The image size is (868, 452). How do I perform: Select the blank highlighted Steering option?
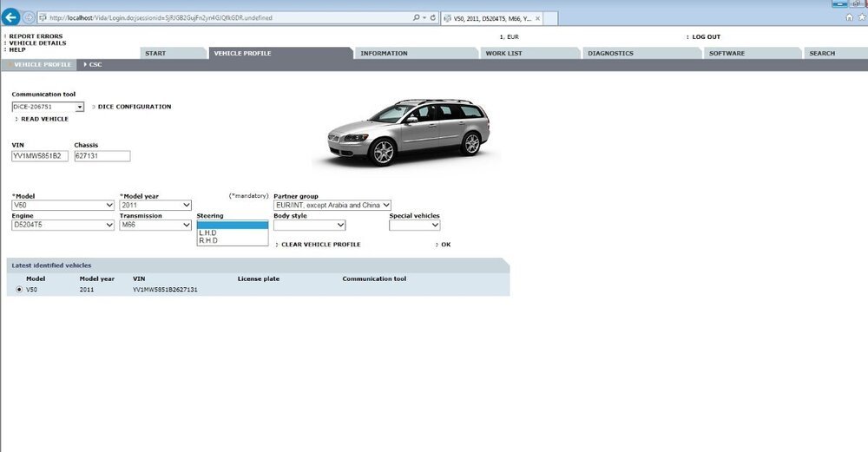(x=233, y=226)
